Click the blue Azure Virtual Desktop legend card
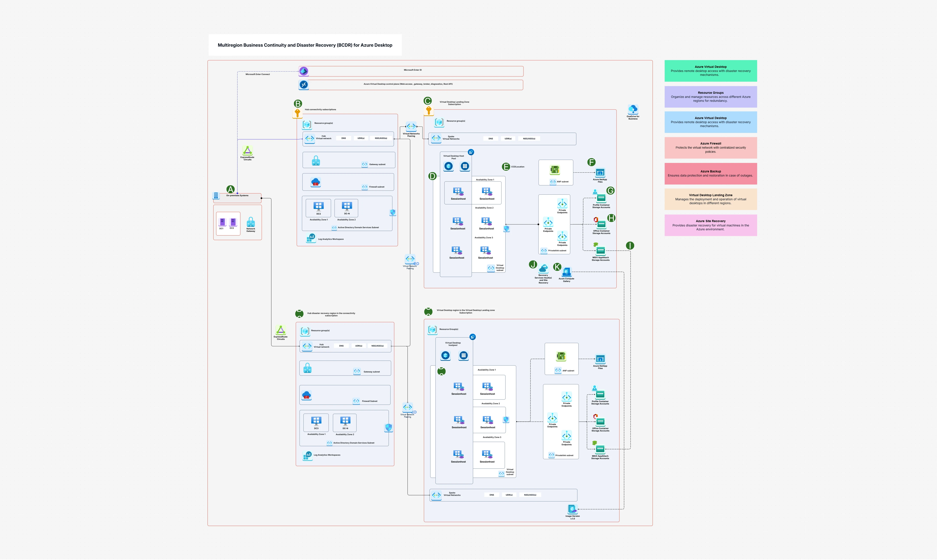 tap(710, 122)
